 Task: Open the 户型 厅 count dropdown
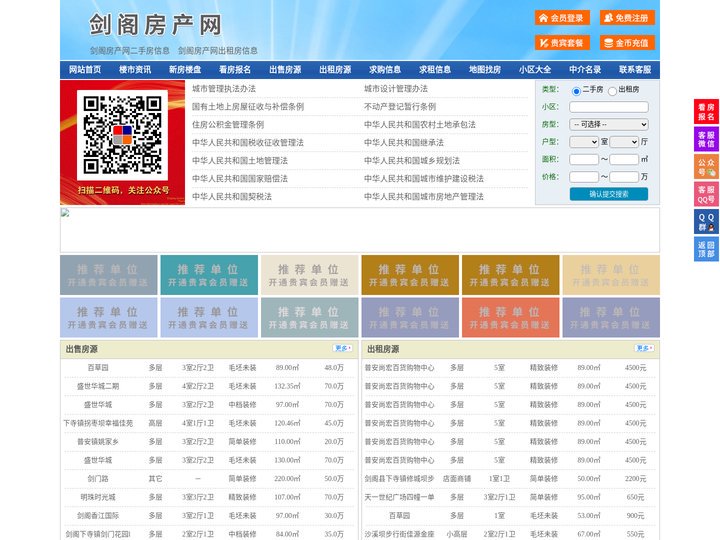point(624,142)
